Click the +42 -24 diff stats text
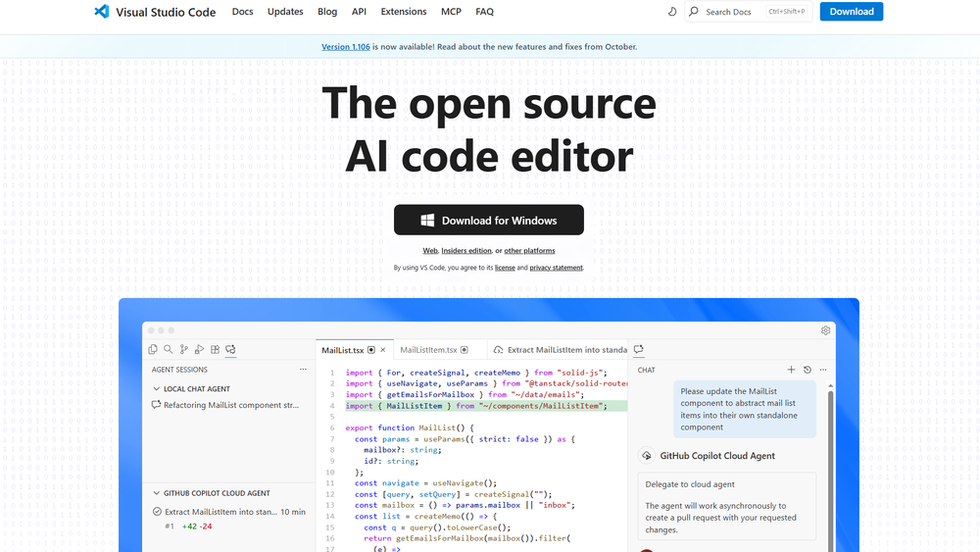This screenshot has height=552, width=980. (197, 527)
